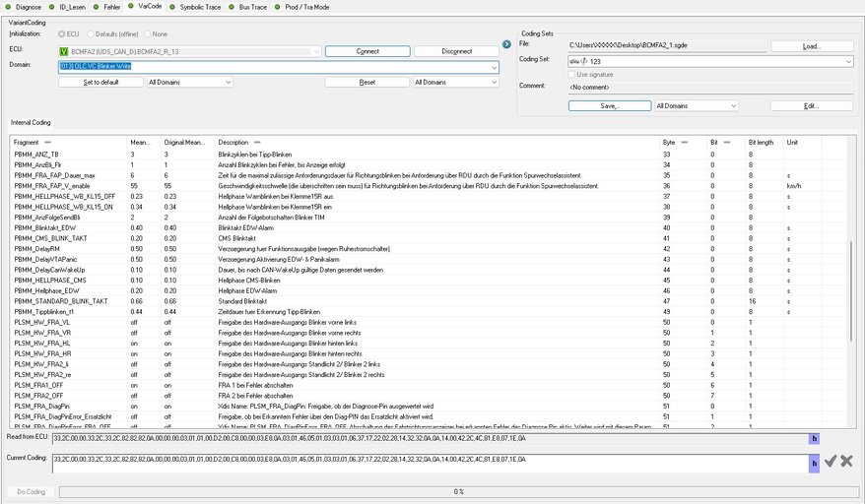Click the filter dash icon next to Fragment
Viewport: 865px width, 504px height.
tap(48, 143)
